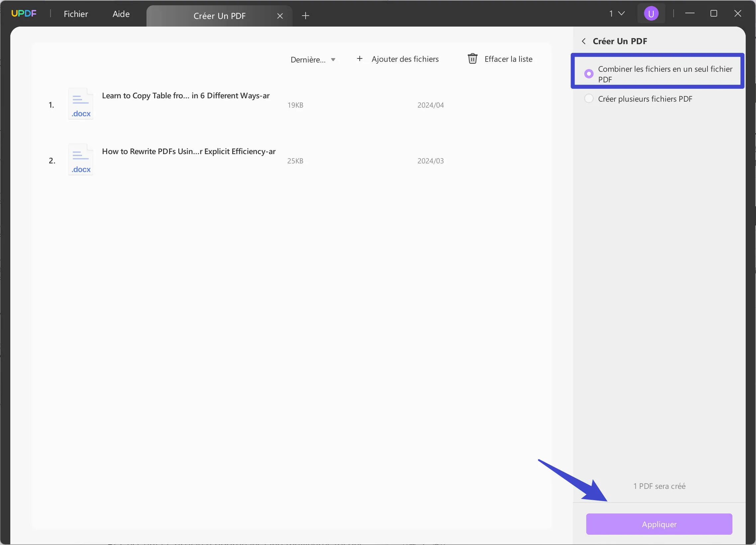Click the trash icon to clear the list
Screen dimensions: 756x545
(472, 59)
